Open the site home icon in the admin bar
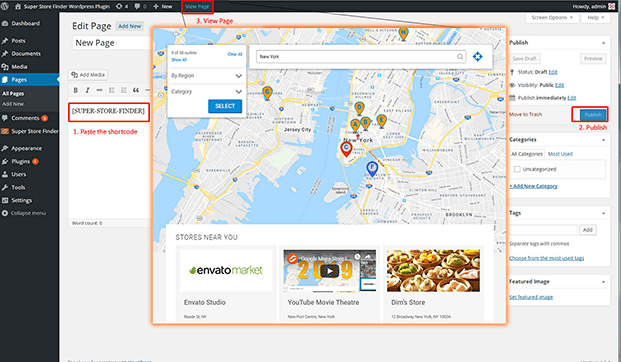 [18, 6]
